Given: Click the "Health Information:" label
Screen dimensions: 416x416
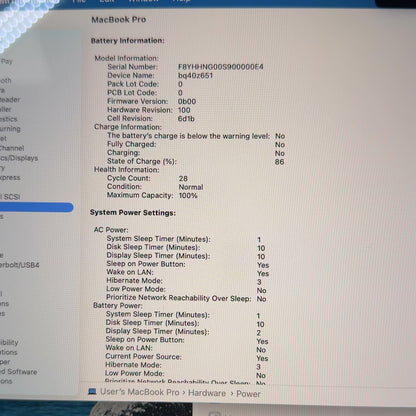Looking at the screenshot, I should point(127,170).
